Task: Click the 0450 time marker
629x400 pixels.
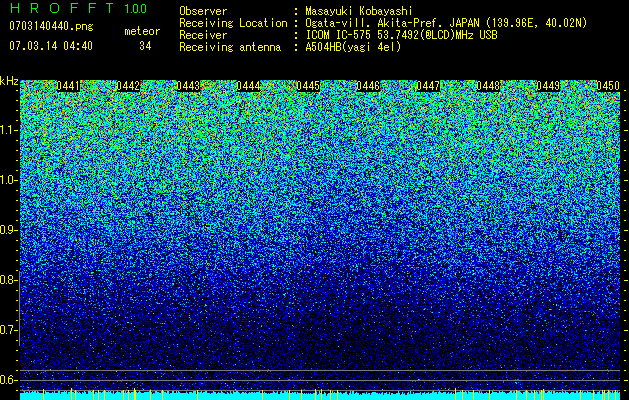Action: (x=608, y=86)
